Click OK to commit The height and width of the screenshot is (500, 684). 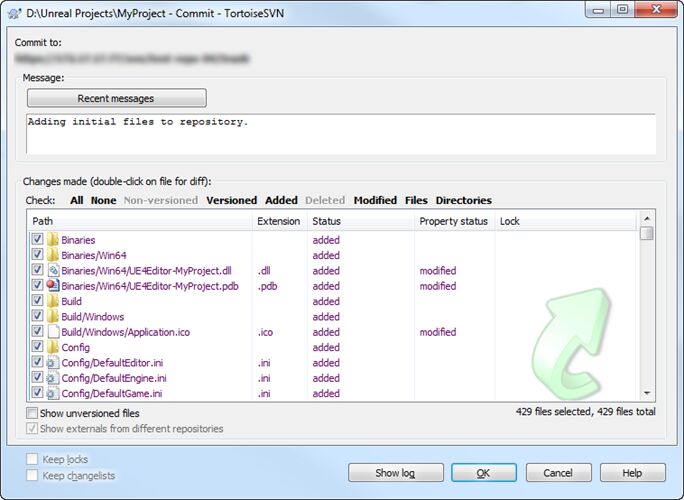[484, 473]
